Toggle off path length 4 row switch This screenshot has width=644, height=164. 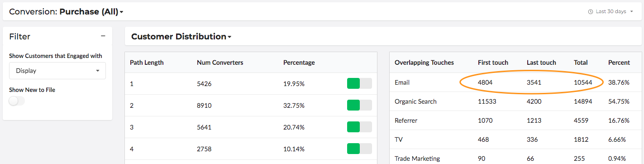tap(359, 149)
